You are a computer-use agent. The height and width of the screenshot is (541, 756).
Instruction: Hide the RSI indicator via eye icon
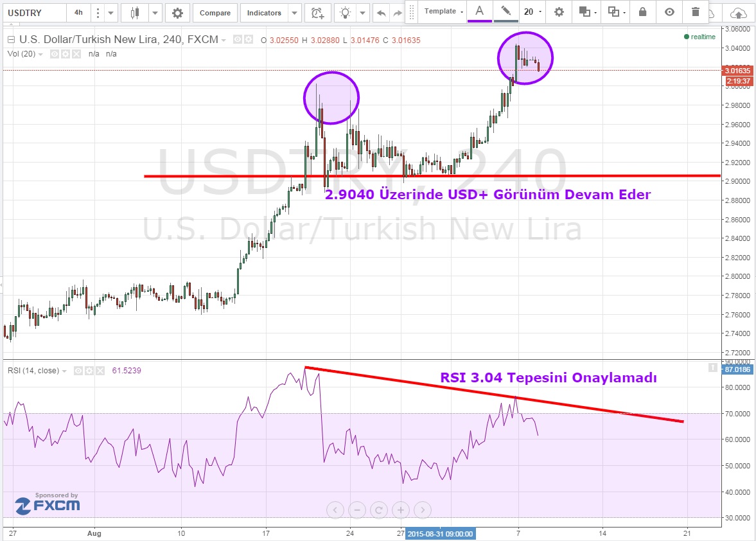coord(78,371)
